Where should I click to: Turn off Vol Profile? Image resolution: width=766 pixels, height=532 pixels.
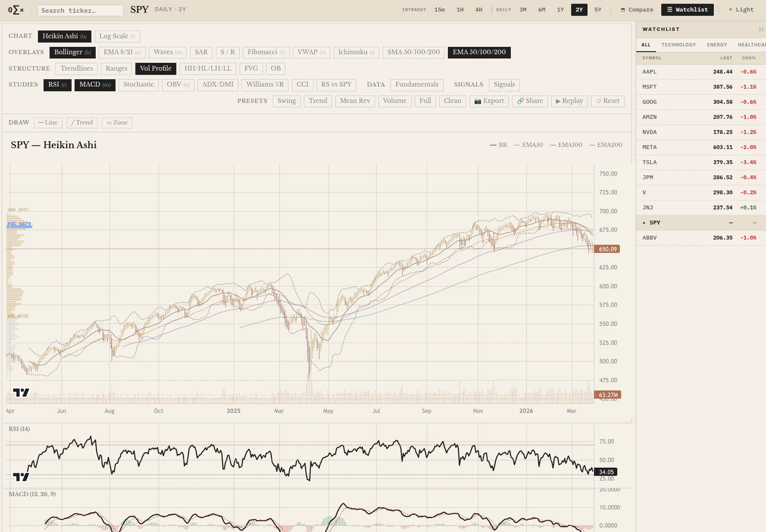click(155, 69)
